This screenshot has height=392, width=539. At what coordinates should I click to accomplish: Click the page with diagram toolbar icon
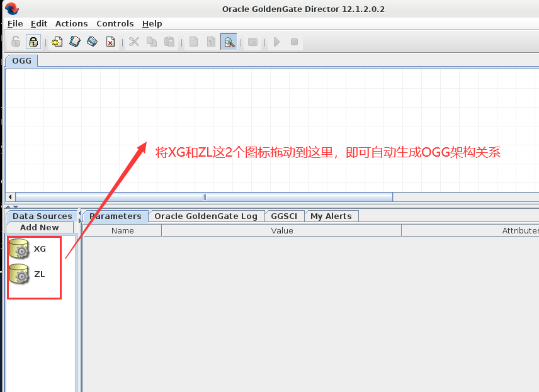point(211,42)
